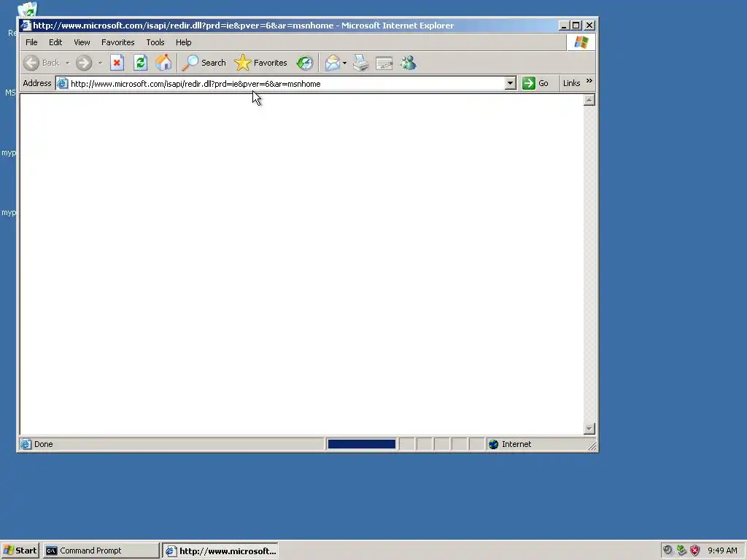This screenshot has width=747, height=560.
Task: Open the Favorites menu
Action: click(117, 42)
